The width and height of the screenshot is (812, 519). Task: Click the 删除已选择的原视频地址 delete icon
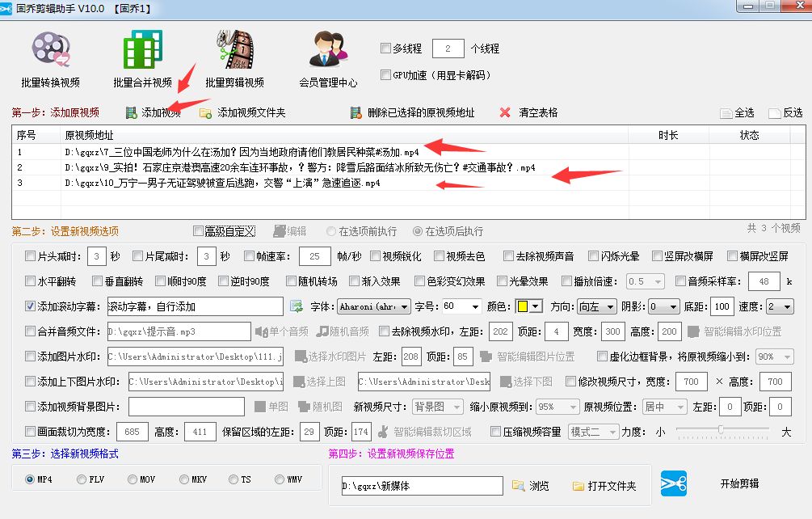click(x=356, y=112)
